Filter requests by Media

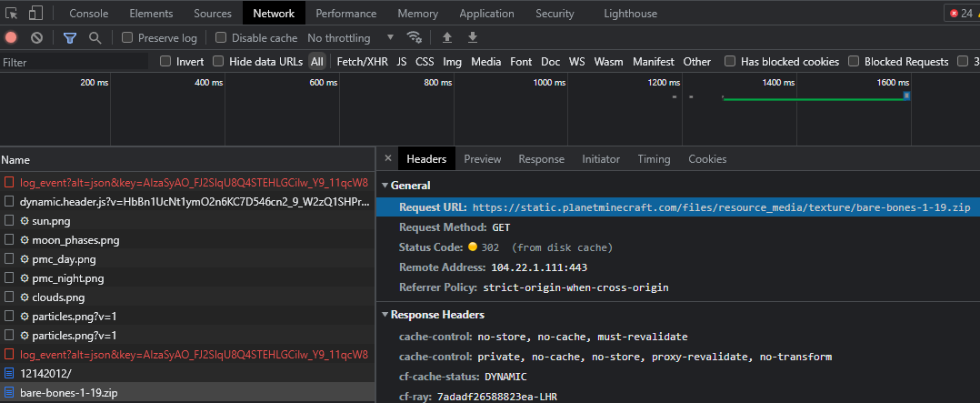[486, 61]
